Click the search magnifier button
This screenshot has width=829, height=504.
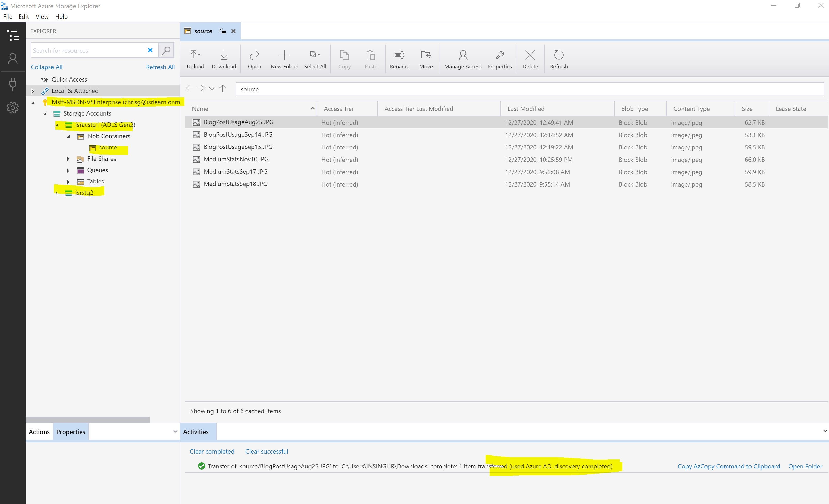(166, 50)
